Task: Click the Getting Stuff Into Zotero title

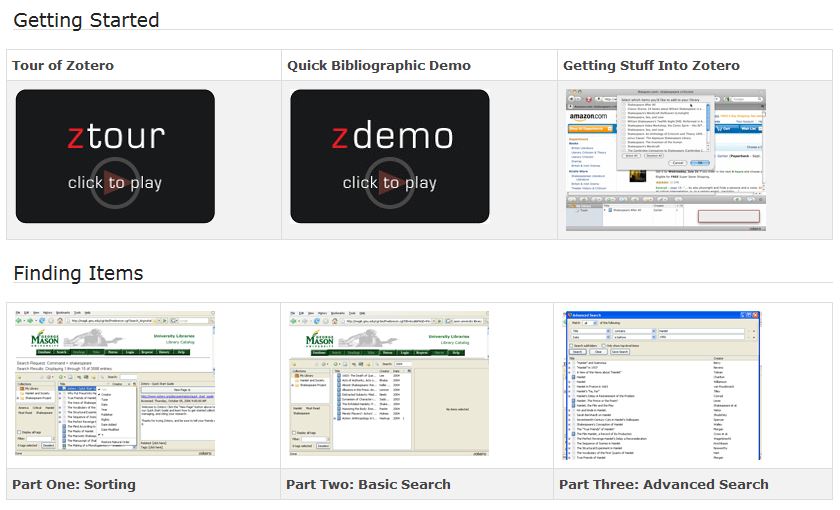Action: tap(651, 65)
